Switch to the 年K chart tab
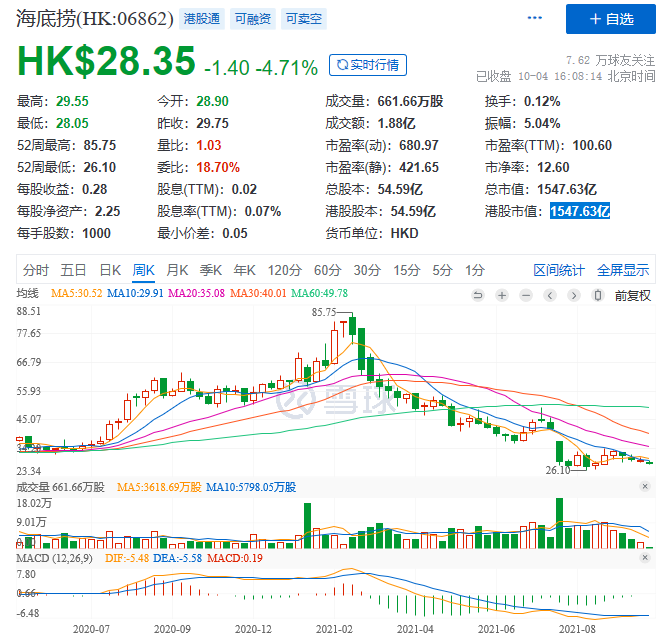This screenshot has height=642, width=663. [244, 270]
